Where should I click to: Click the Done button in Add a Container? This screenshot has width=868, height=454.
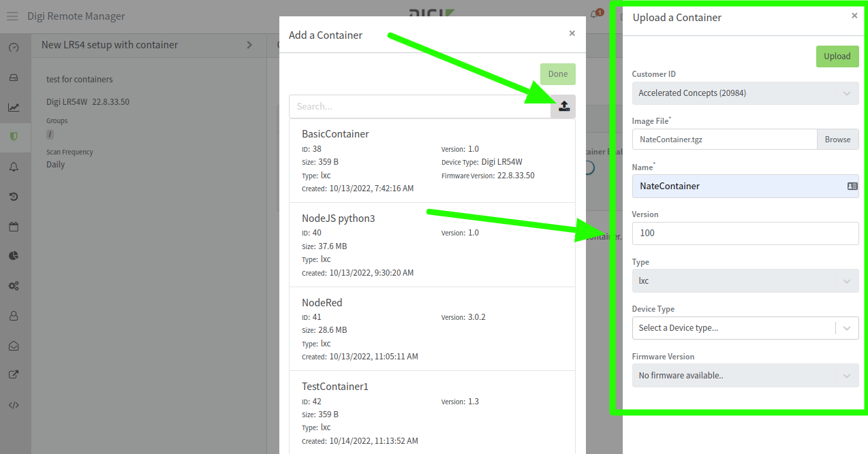point(558,74)
